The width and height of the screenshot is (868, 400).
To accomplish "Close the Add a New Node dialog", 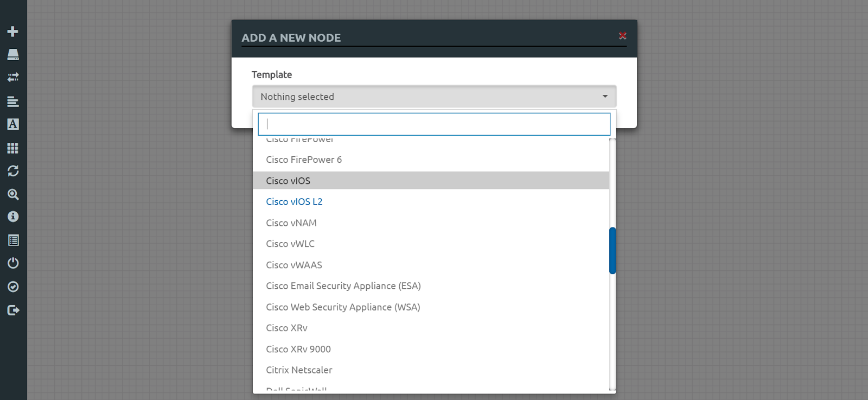I will pos(623,36).
